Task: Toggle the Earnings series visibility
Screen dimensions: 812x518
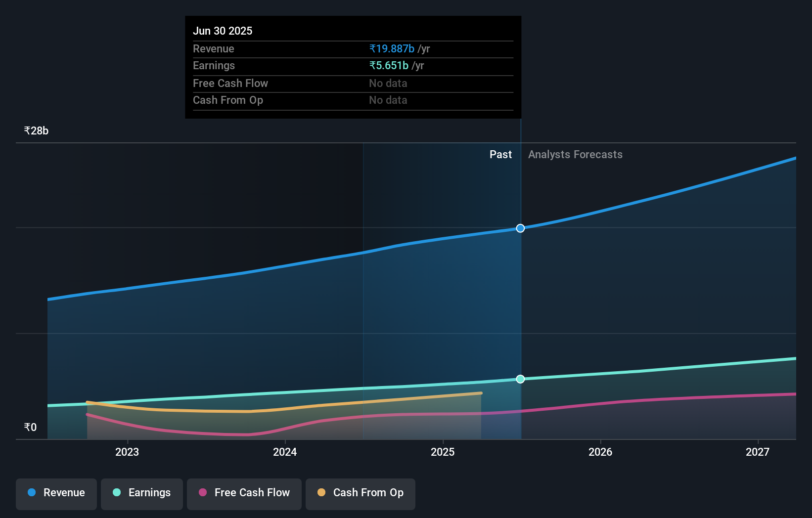Action: [x=142, y=493]
